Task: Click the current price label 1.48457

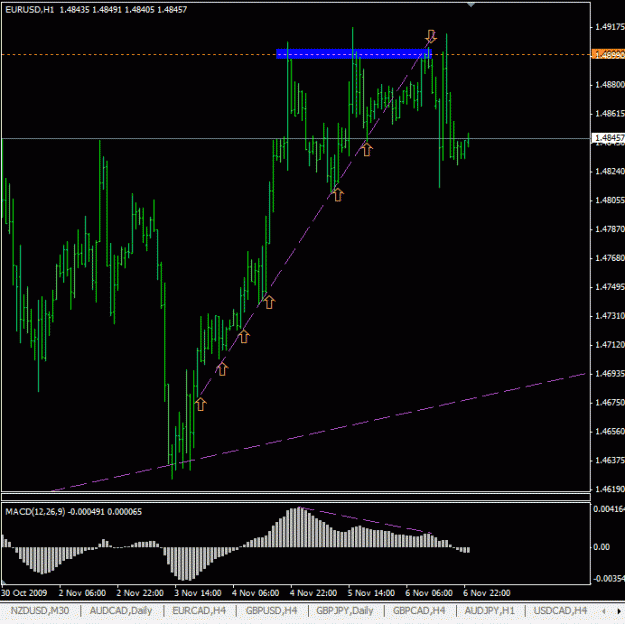Action: [x=608, y=138]
